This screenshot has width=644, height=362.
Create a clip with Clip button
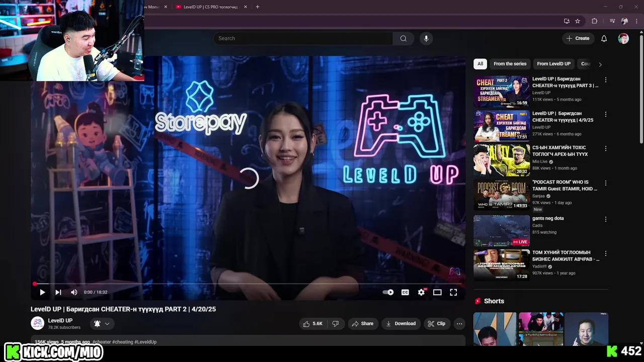(436, 324)
